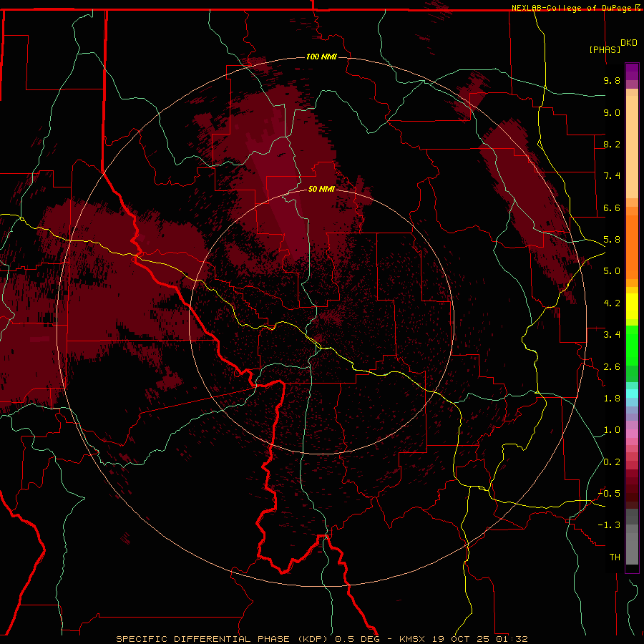This screenshot has height=644, width=644.
Task: Click the 19 OCT 25 01:32 timestamp
Action: (479, 639)
